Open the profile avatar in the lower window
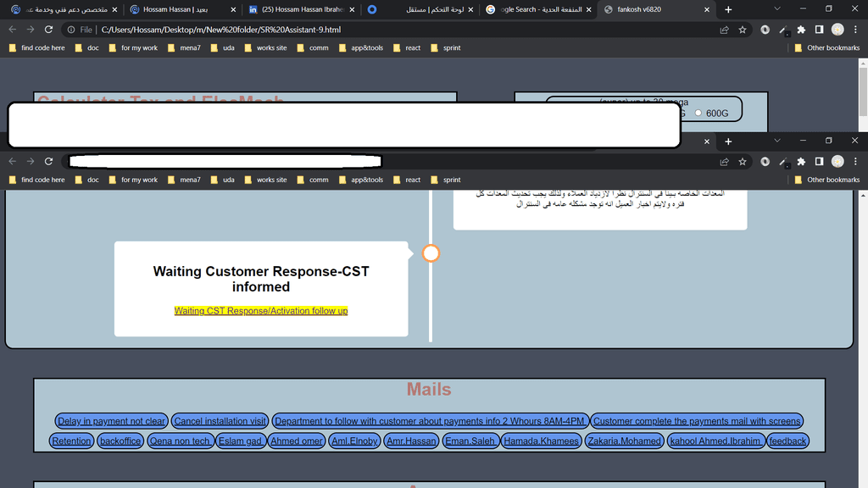The image size is (868, 488). coord(837,162)
